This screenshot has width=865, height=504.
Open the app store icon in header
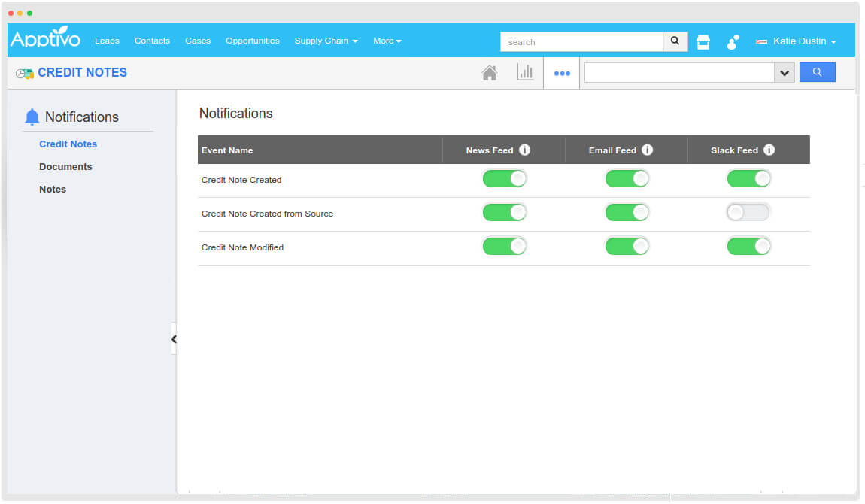[703, 42]
